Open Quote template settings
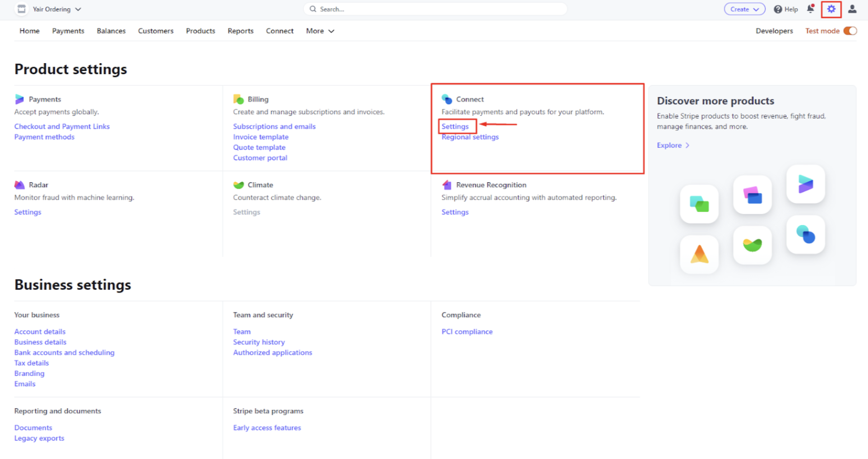 (259, 147)
